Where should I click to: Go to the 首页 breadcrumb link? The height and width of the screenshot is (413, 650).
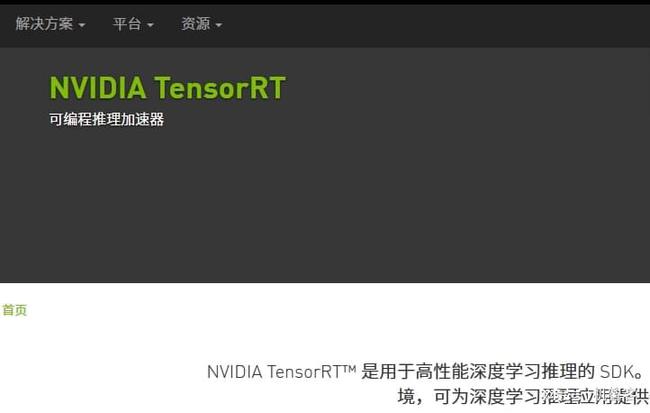click(x=15, y=310)
